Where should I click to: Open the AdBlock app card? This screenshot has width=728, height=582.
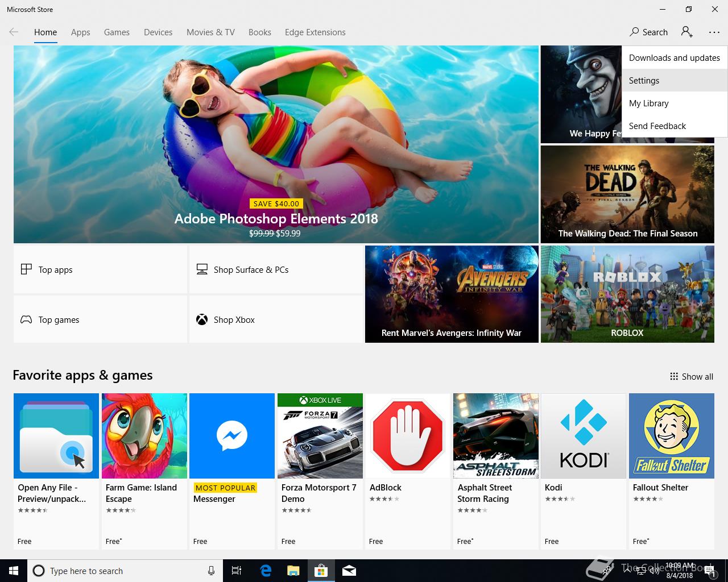408,471
